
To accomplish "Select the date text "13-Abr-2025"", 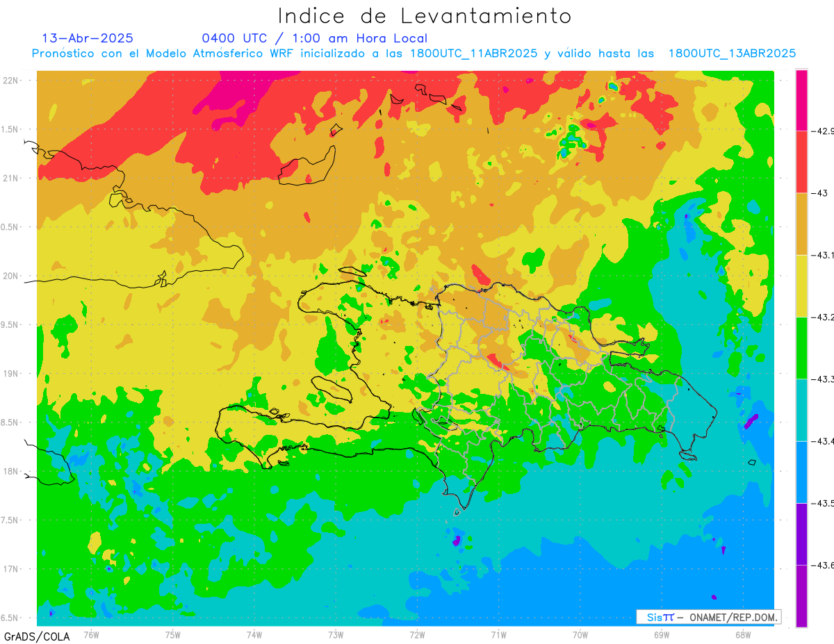I will coord(88,38).
